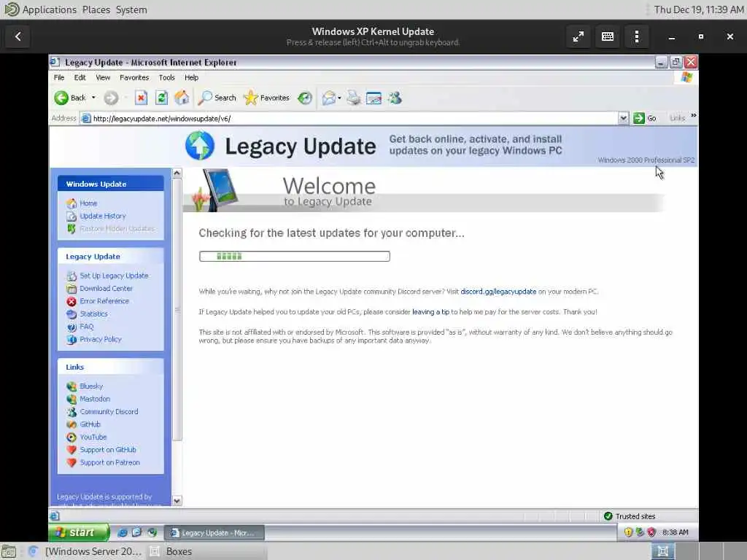Open the Edit menu

(80, 77)
